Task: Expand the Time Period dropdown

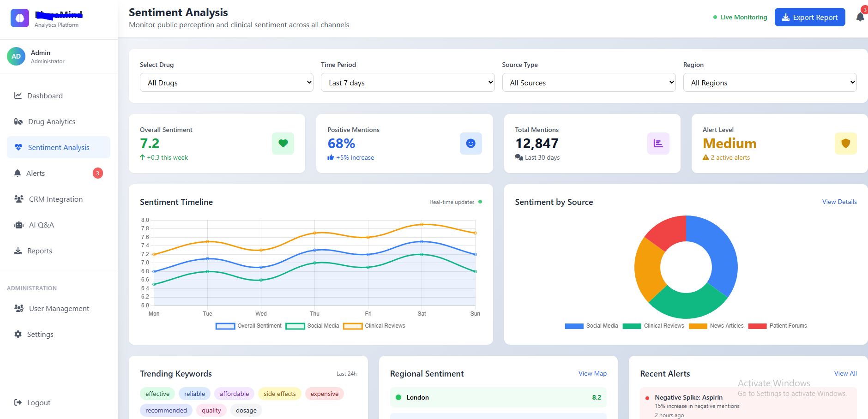Action: (x=407, y=83)
